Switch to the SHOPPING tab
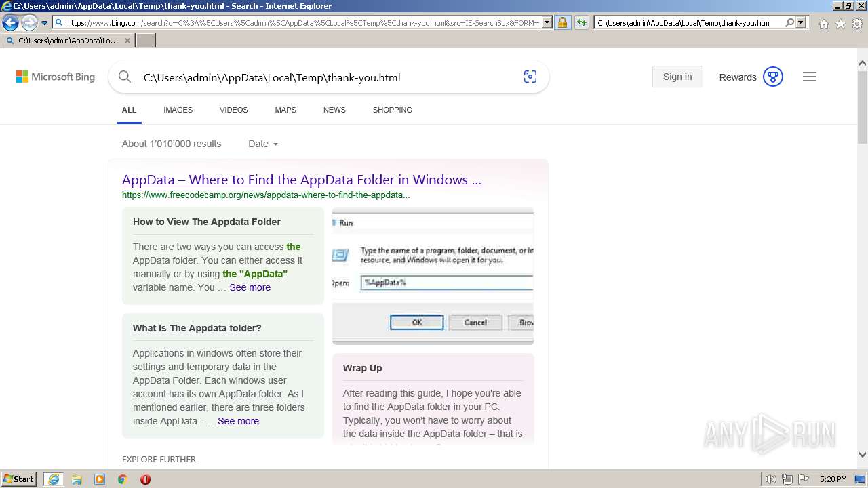This screenshot has width=868, height=488. pyautogui.click(x=392, y=110)
